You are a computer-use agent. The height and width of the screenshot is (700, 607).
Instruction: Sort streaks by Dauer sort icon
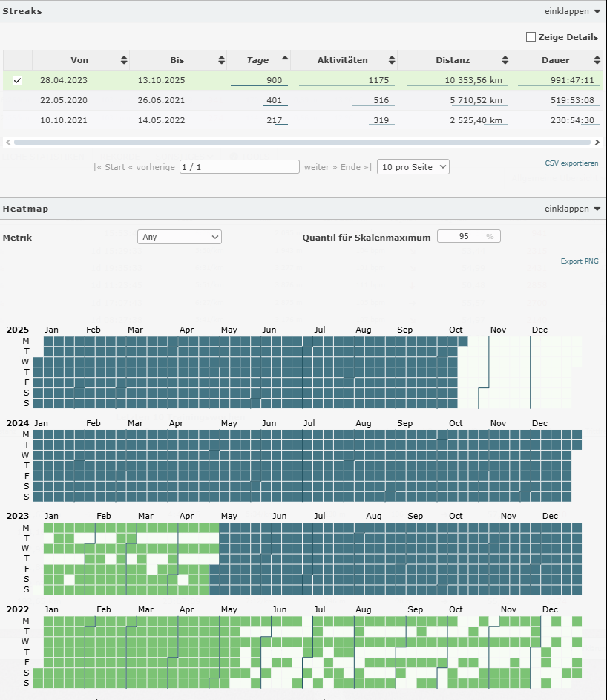[597, 60]
